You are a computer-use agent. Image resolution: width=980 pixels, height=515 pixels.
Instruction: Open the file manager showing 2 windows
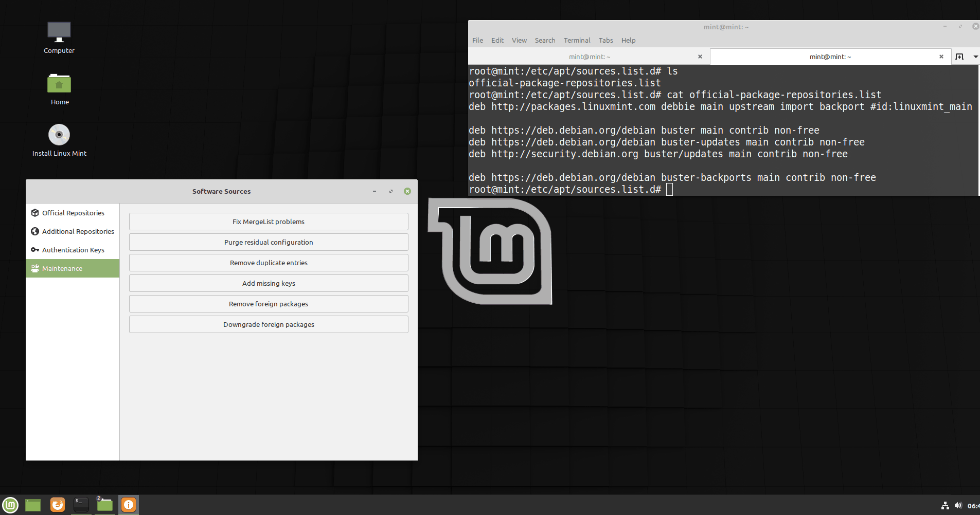(x=104, y=505)
